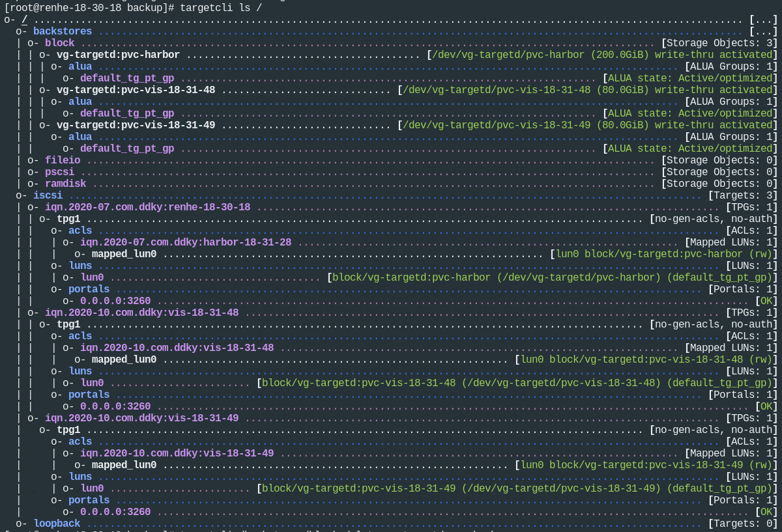Select ACL 'iqn.2020-07.com.ddky:harbor-18-31-28'
This screenshot has height=532, width=782.
tap(186, 242)
